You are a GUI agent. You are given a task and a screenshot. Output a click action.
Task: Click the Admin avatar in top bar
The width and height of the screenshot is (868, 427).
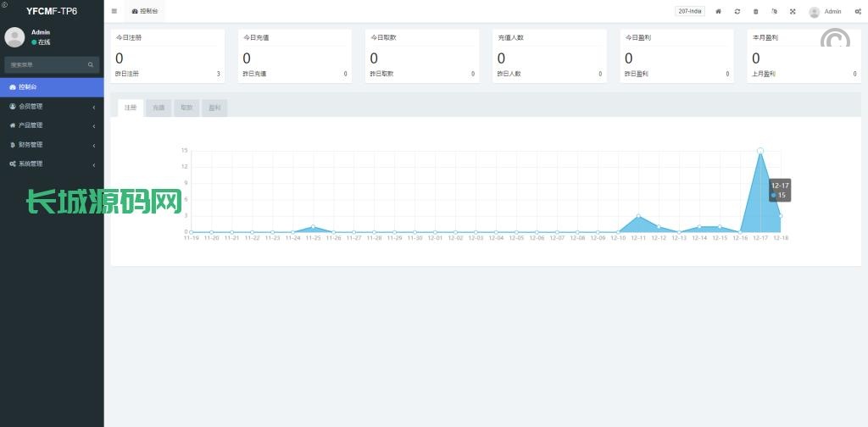814,12
